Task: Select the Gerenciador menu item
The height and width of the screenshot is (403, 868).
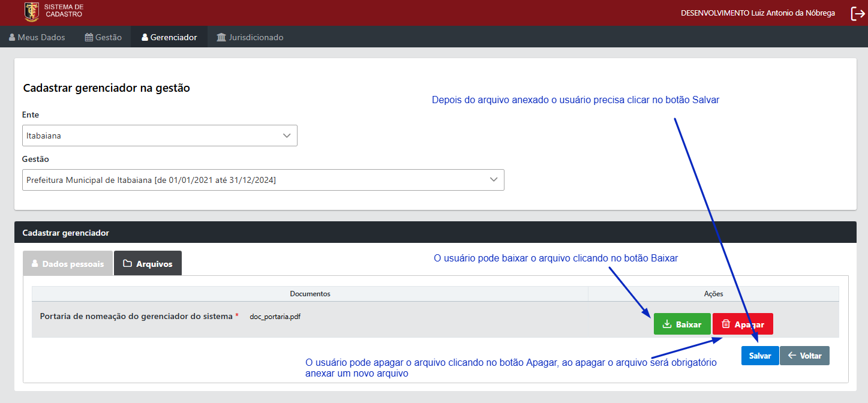Action: (x=169, y=37)
